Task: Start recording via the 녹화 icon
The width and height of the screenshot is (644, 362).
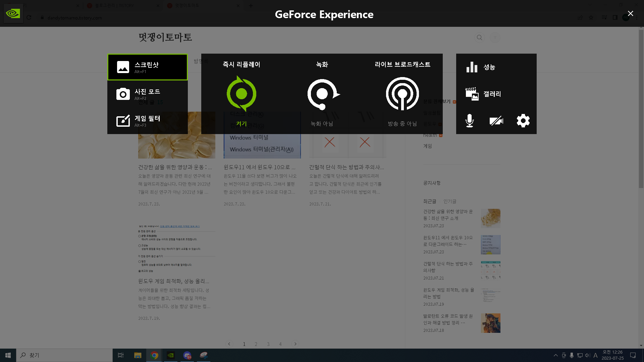Action: tap(323, 94)
